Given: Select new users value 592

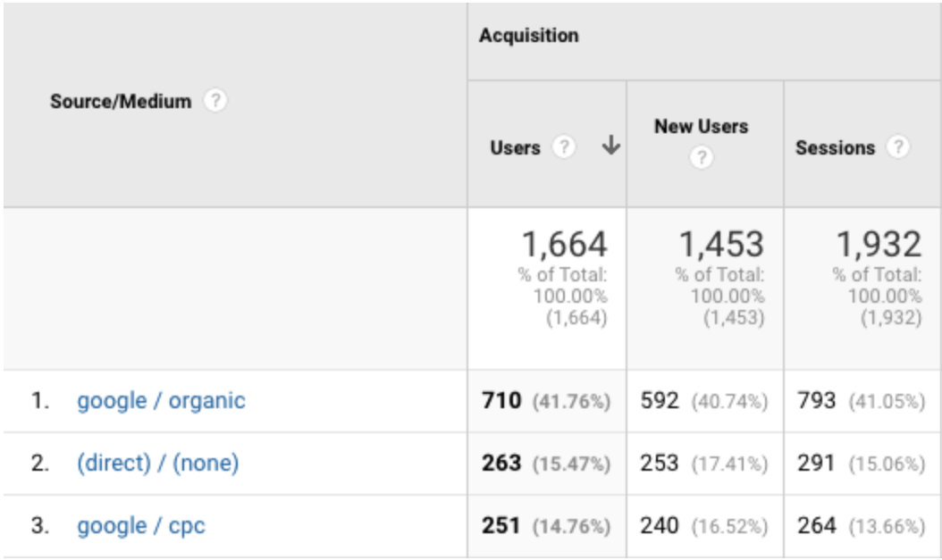Looking at the screenshot, I should [x=660, y=400].
